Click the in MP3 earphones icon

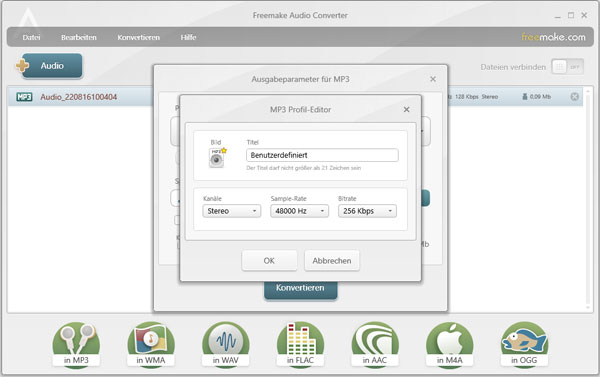point(76,345)
